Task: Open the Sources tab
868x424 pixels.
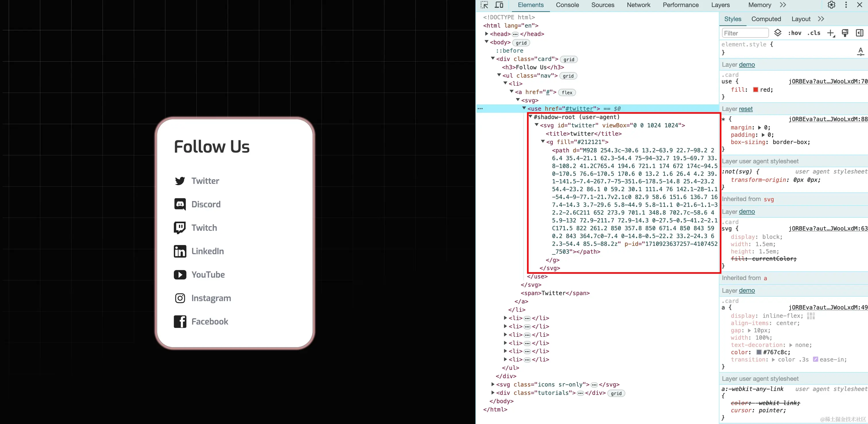Action: [602, 5]
